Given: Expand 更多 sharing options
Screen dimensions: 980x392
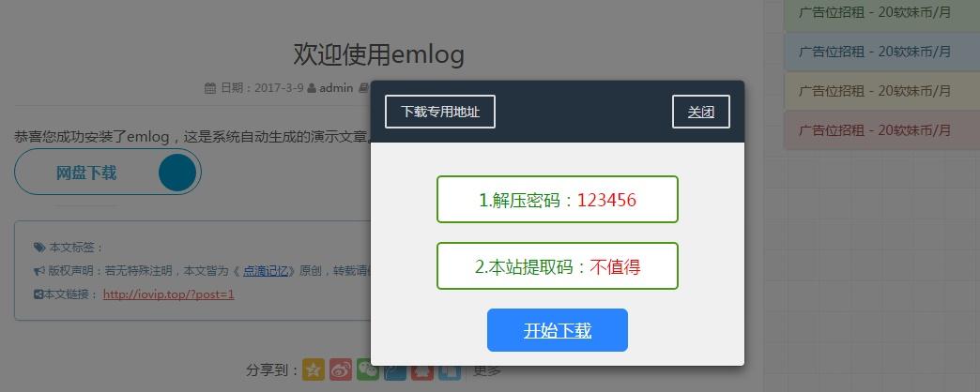Looking at the screenshot, I should click(487, 370).
